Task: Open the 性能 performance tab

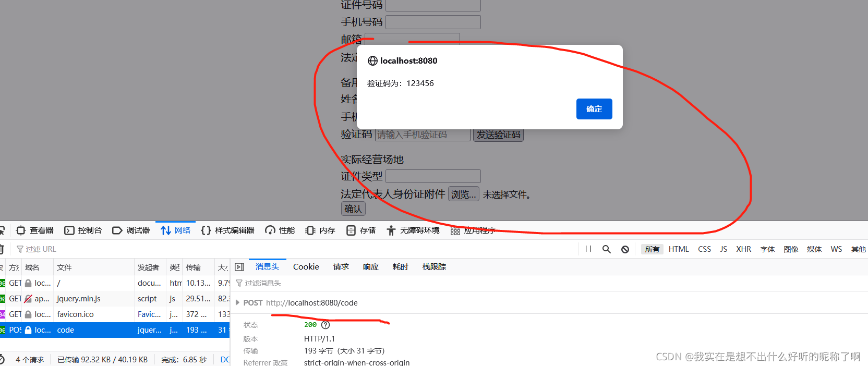Action: click(x=280, y=230)
